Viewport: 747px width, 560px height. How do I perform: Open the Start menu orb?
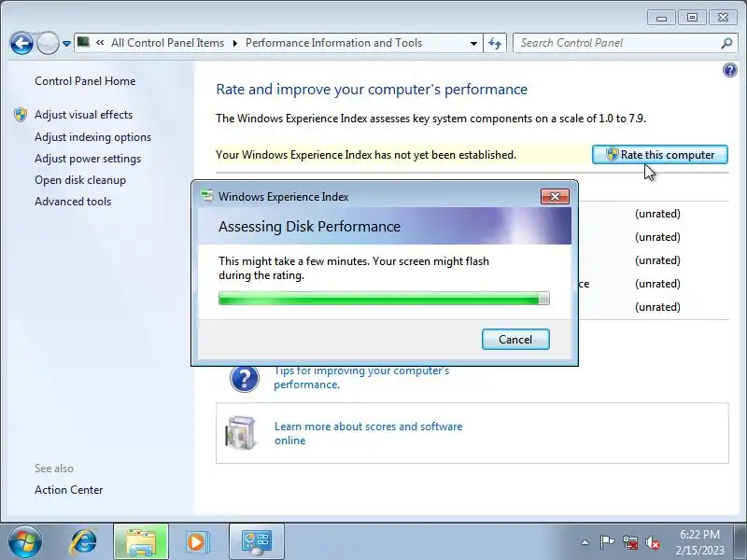[25, 541]
